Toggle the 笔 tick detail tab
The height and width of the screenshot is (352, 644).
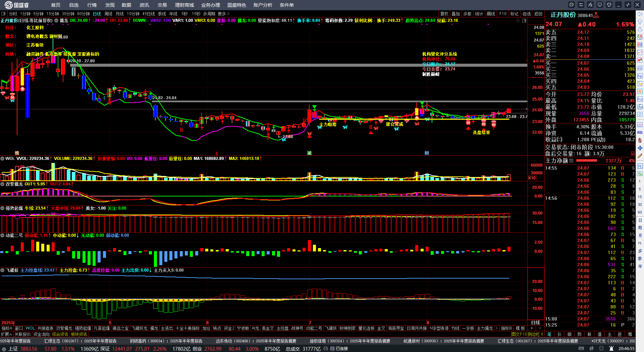549,334
